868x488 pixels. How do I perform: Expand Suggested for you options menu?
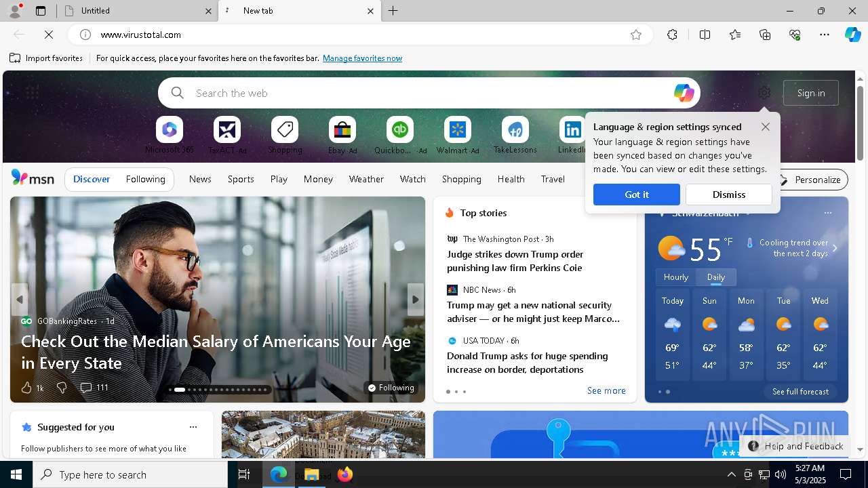click(x=193, y=427)
